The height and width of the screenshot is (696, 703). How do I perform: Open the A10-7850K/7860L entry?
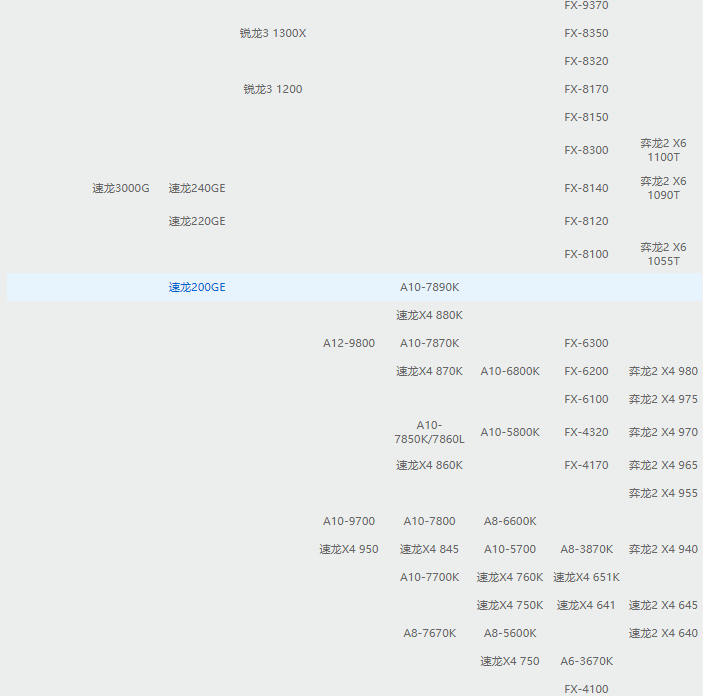[429, 432]
